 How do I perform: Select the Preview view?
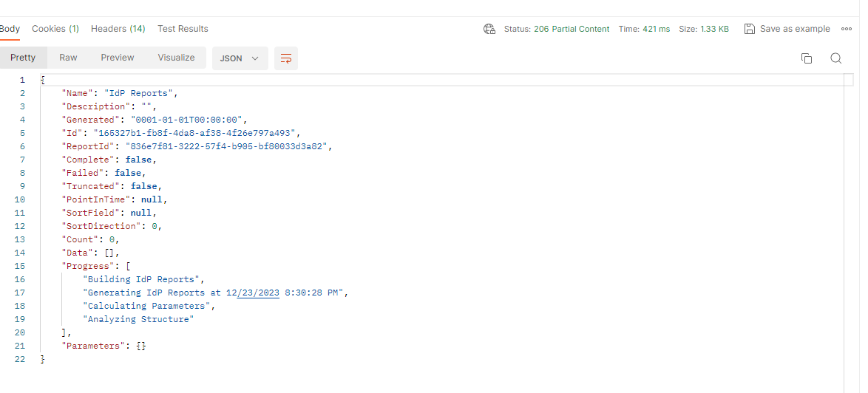(x=118, y=58)
